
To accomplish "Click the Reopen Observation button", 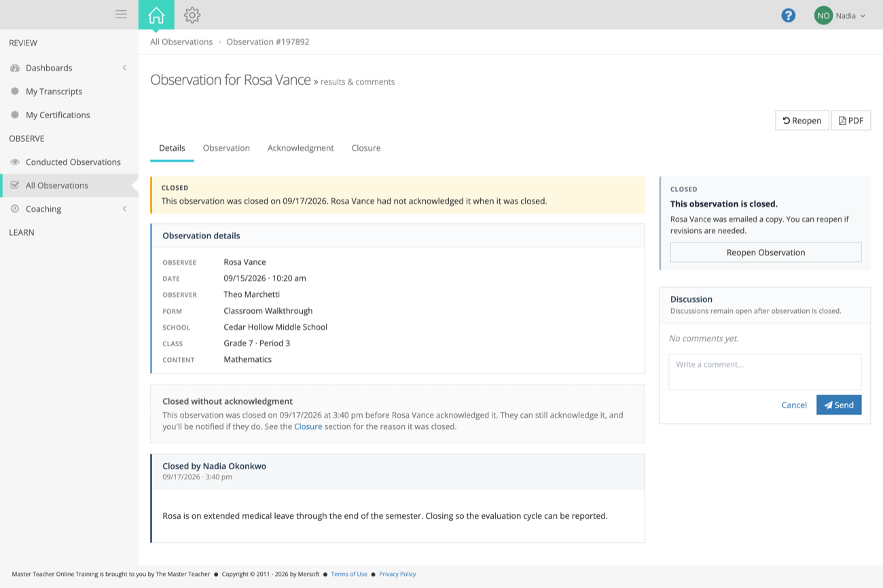I will 765,253.
